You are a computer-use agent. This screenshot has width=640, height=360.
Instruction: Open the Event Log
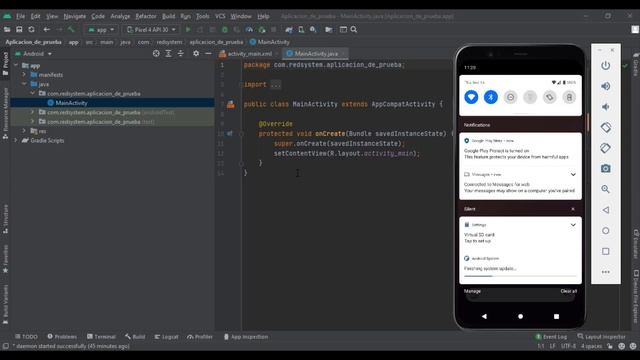coord(551,337)
